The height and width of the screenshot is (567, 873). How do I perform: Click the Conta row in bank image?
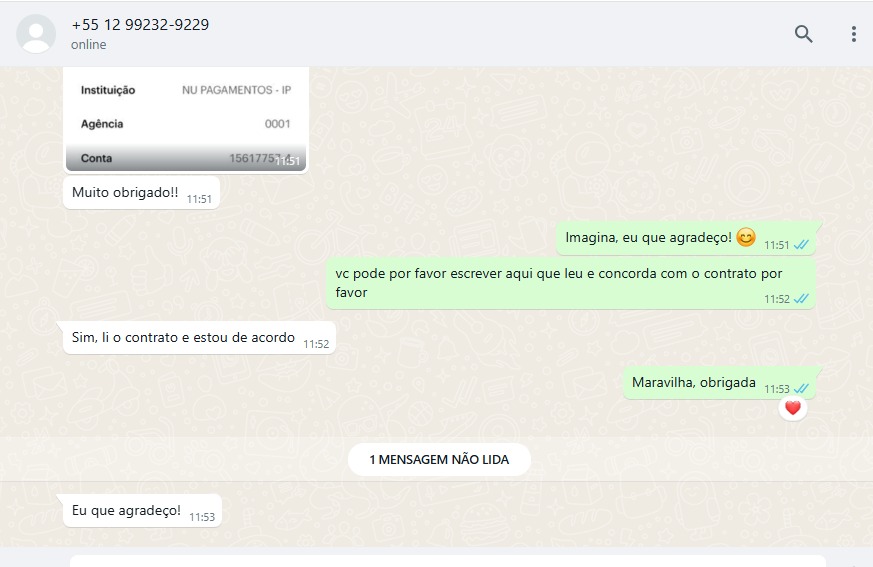tap(186, 158)
